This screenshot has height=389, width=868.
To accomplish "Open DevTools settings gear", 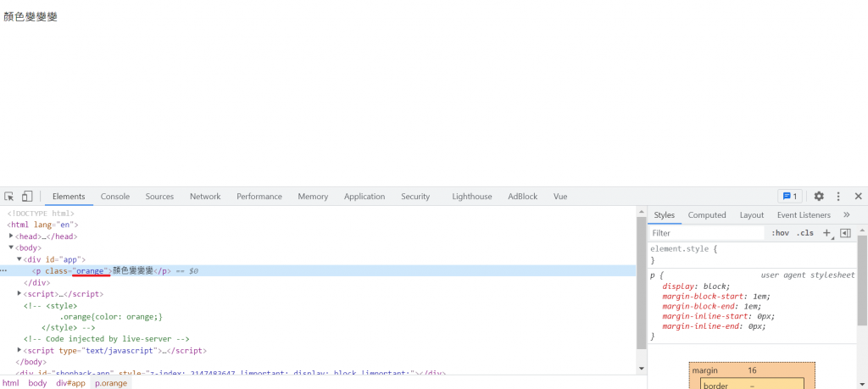I will 819,196.
